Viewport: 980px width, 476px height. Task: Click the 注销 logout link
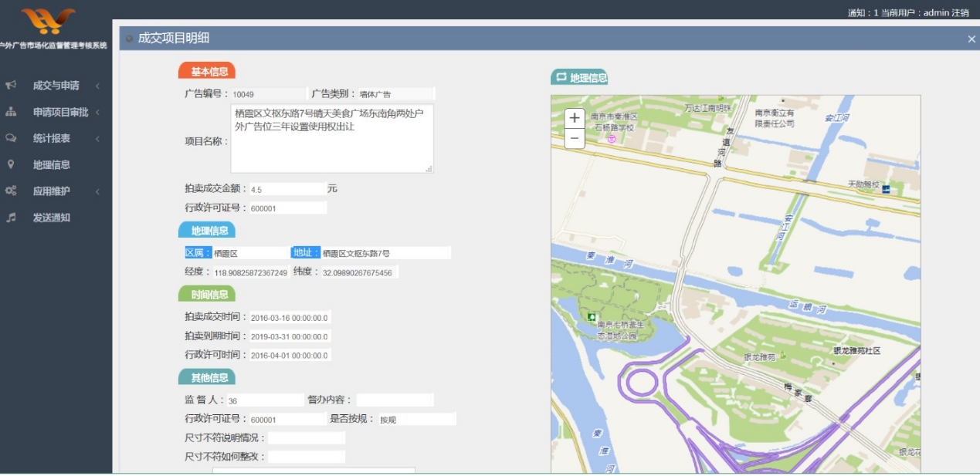click(x=960, y=12)
